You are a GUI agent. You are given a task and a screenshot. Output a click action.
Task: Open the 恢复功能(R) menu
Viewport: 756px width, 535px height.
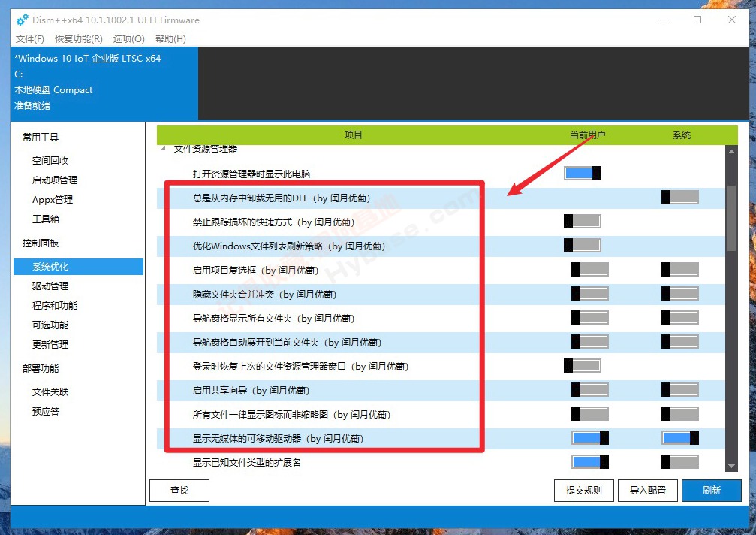coord(79,38)
